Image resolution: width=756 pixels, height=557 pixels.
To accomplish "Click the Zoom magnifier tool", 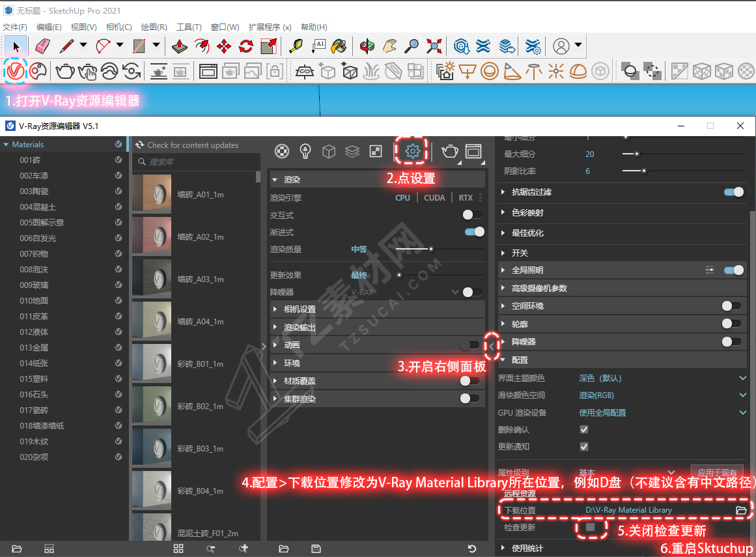I will 412,46.
